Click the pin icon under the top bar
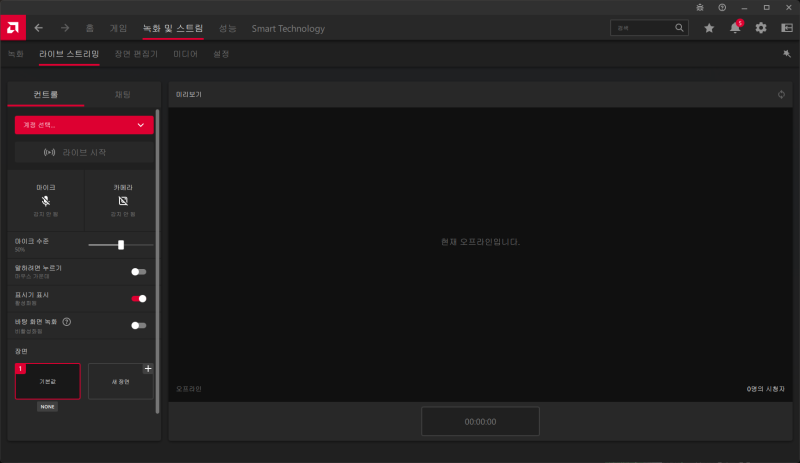This screenshot has width=800, height=463. tap(787, 54)
